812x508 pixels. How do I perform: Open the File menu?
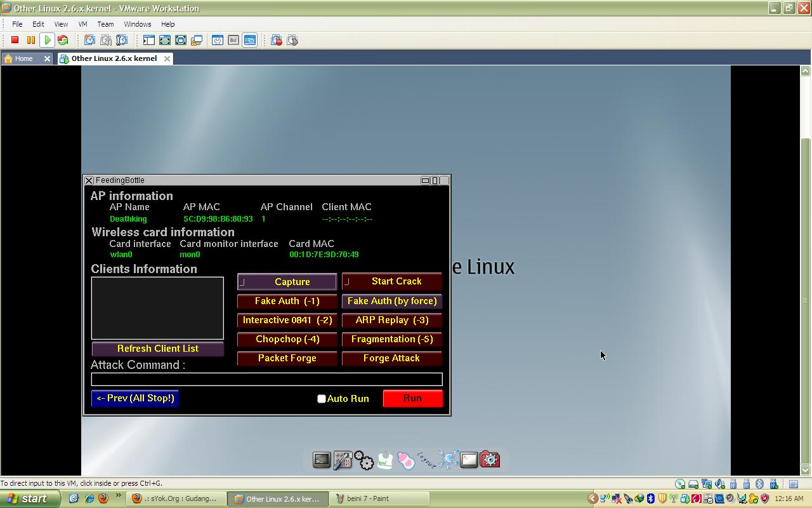pyautogui.click(x=17, y=24)
